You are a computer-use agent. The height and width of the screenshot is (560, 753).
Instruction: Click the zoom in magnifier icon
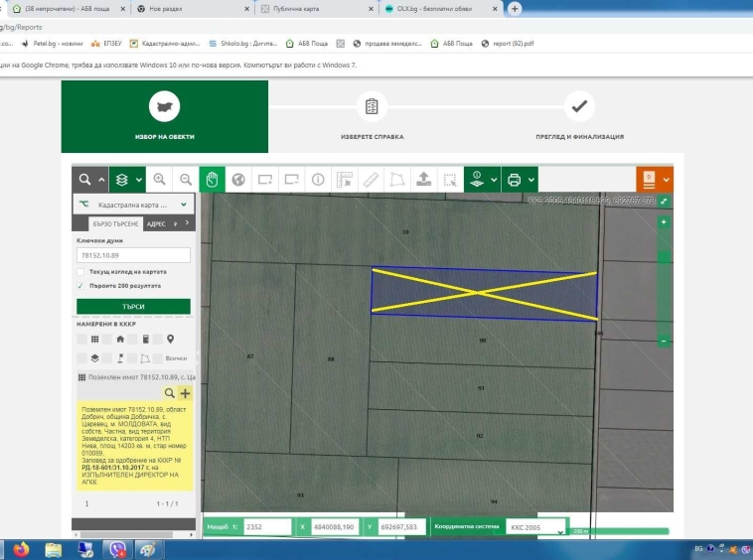tap(159, 180)
